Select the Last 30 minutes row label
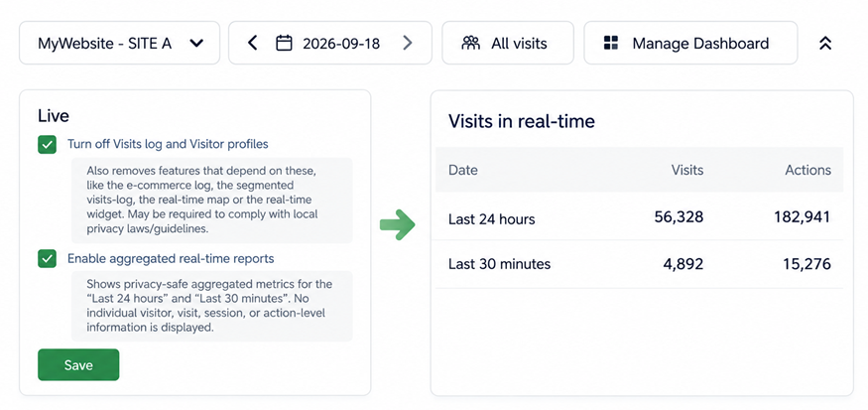The height and width of the screenshot is (410, 868). (499, 264)
